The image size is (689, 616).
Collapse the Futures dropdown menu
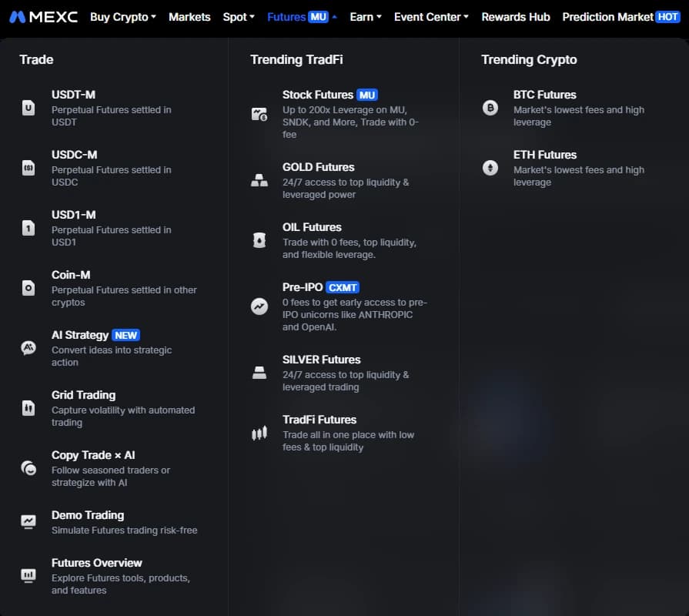click(302, 17)
